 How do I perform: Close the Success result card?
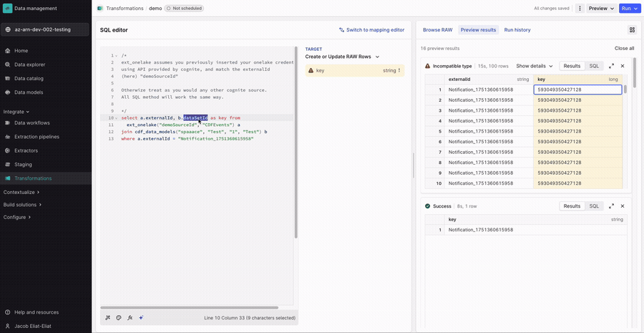(623, 206)
